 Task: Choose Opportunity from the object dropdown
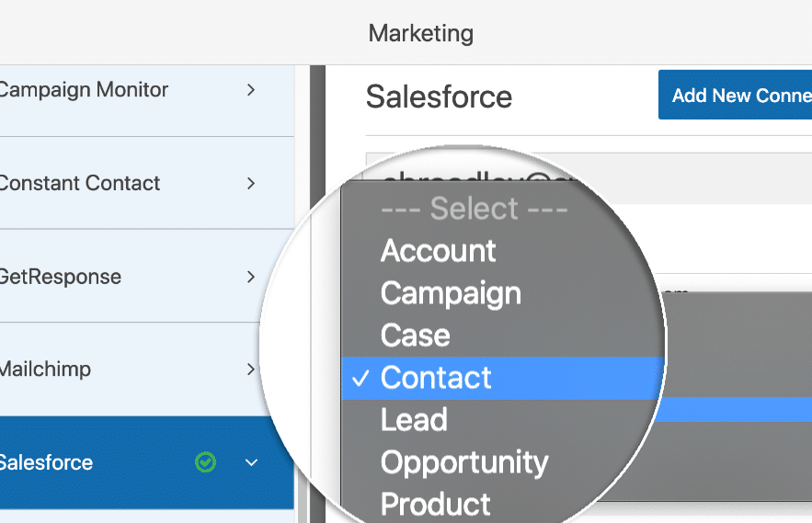click(464, 462)
